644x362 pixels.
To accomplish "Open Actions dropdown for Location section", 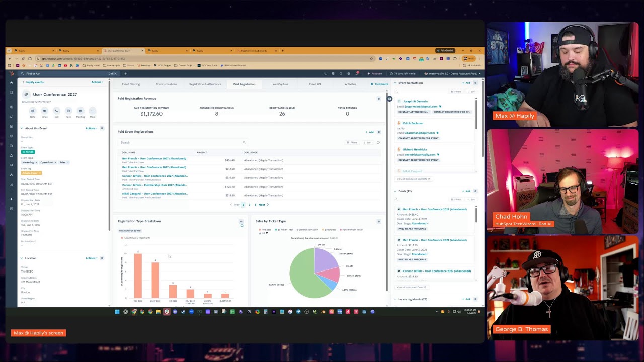I will click(91, 258).
